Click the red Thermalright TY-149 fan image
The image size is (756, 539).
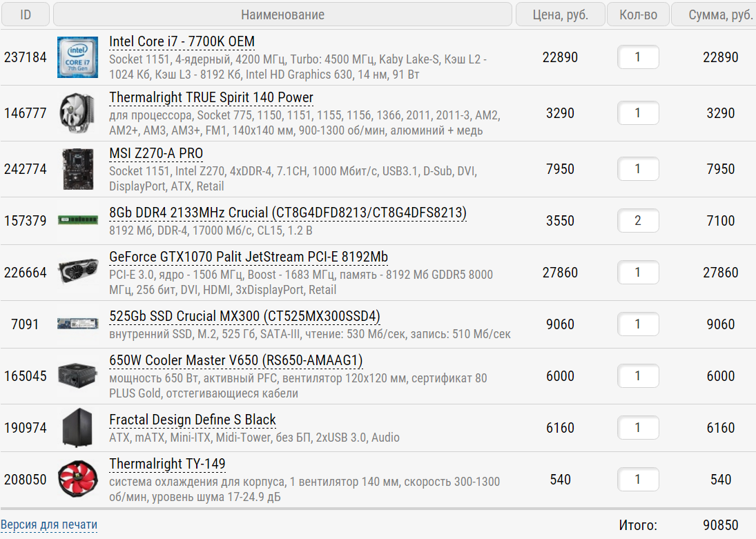77,479
